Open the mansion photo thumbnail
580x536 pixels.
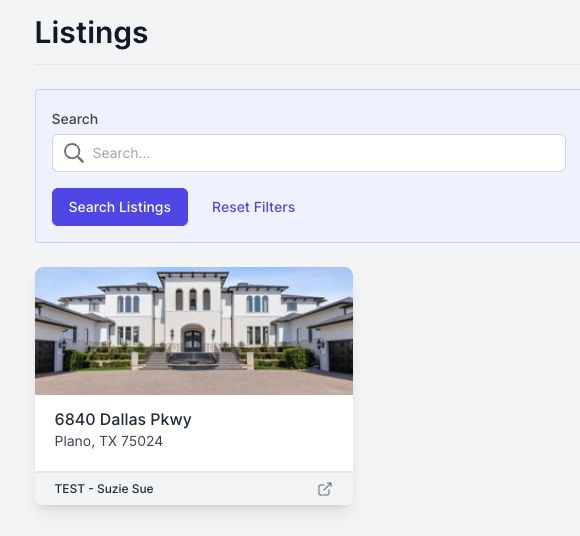coord(194,331)
